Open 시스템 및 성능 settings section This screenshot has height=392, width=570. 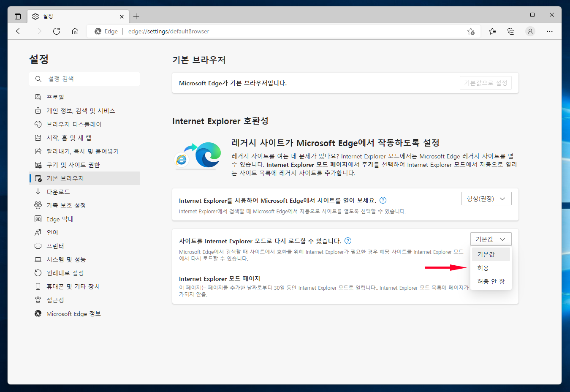pyautogui.click(x=84, y=259)
